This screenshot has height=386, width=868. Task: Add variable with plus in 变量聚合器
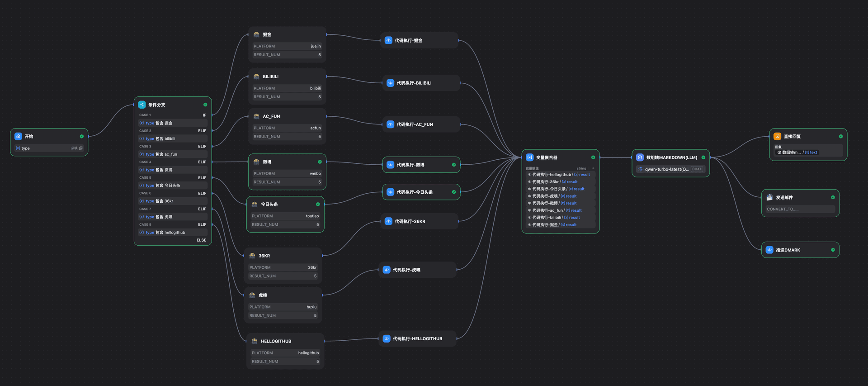pyautogui.click(x=593, y=168)
